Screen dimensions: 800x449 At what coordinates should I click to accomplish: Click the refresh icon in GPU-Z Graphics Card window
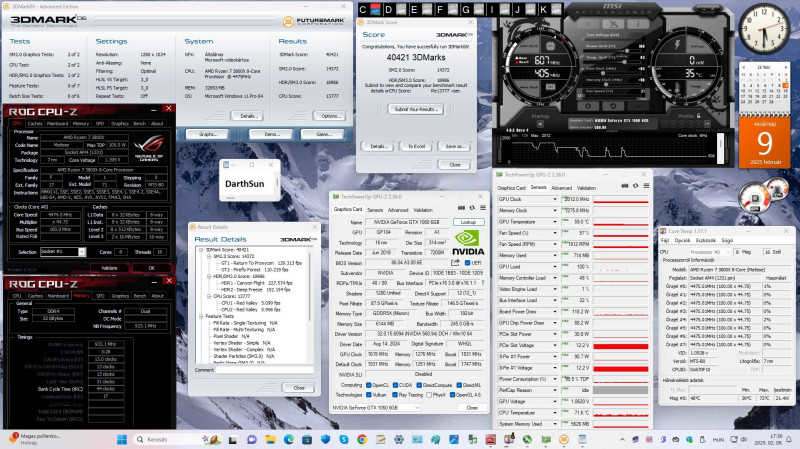472,208
